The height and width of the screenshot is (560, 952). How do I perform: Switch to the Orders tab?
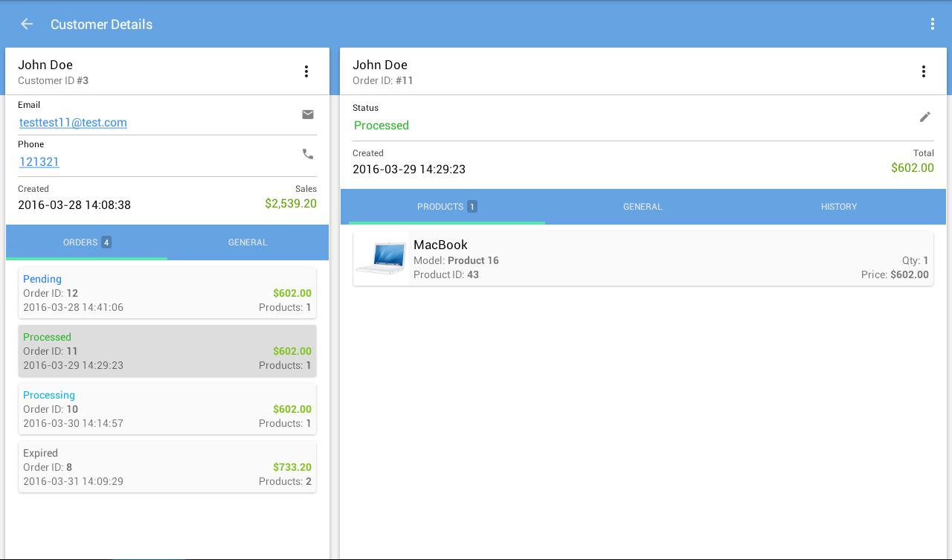[x=87, y=242]
